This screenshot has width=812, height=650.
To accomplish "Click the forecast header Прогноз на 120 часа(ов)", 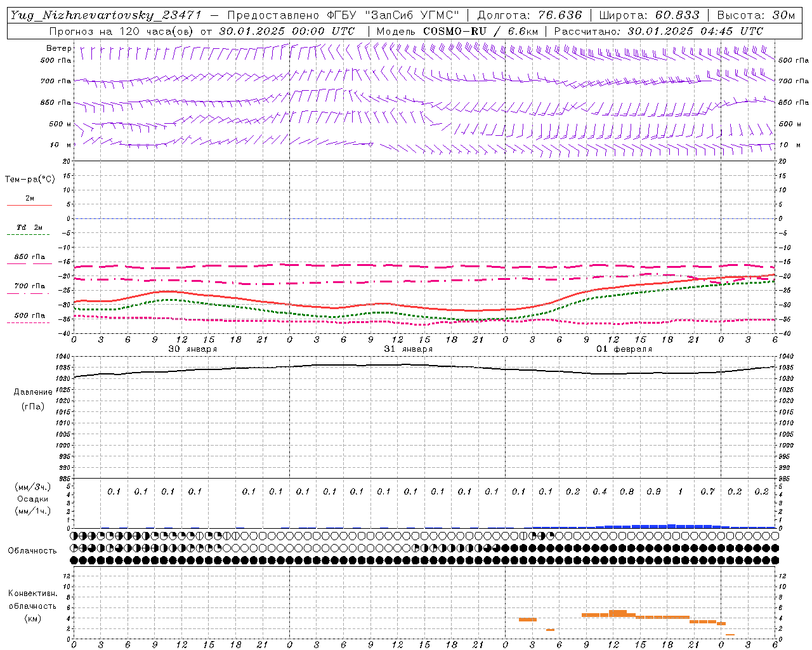I will click(x=122, y=30).
